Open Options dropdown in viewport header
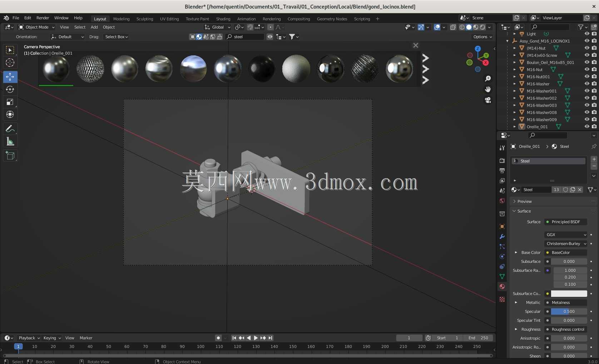Image resolution: width=599 pixels, height=364 pixels. click(x=482, y=37)
